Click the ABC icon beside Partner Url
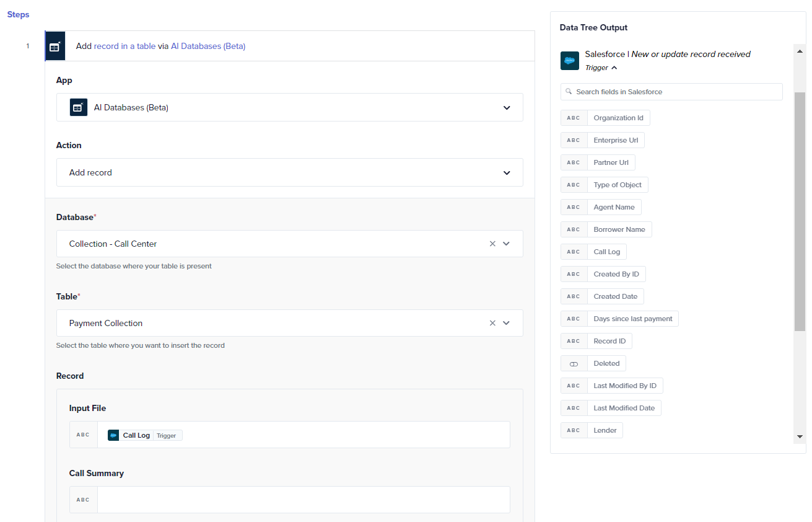This screenshot has width=812, height=522. (574, 162)
